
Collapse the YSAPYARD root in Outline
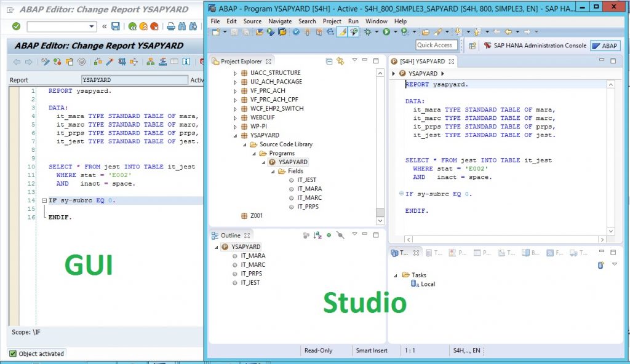[x=217, y=248]
